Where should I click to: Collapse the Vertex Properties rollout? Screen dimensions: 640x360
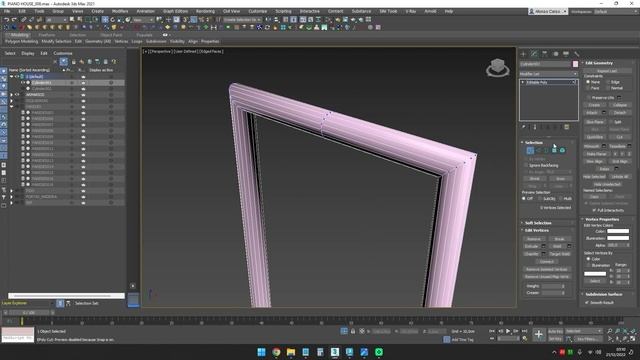coord(602,220)
